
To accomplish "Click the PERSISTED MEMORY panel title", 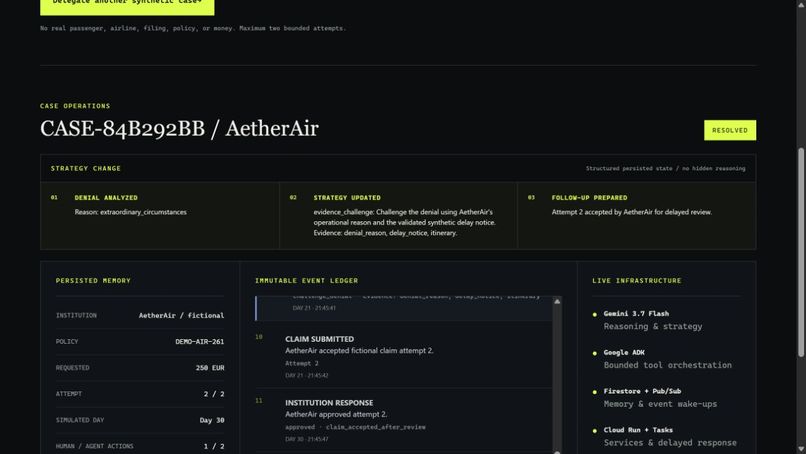I will pyautogui.click(x=93, y=280).
